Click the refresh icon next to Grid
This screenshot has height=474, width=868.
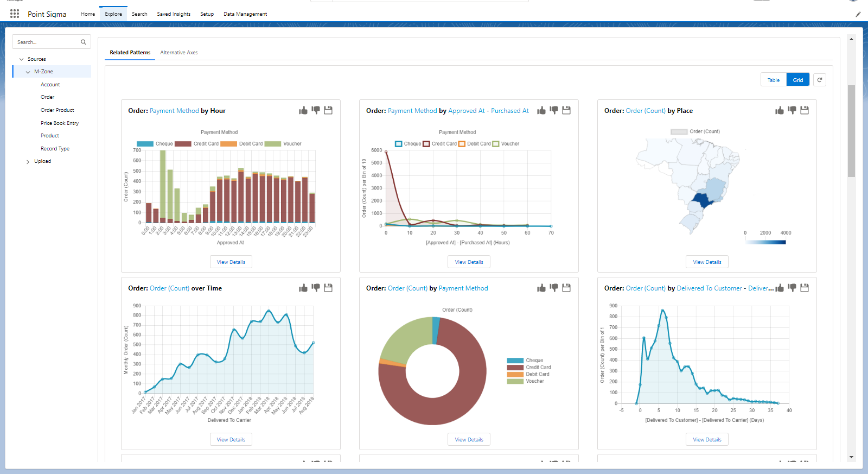(820, 80)
